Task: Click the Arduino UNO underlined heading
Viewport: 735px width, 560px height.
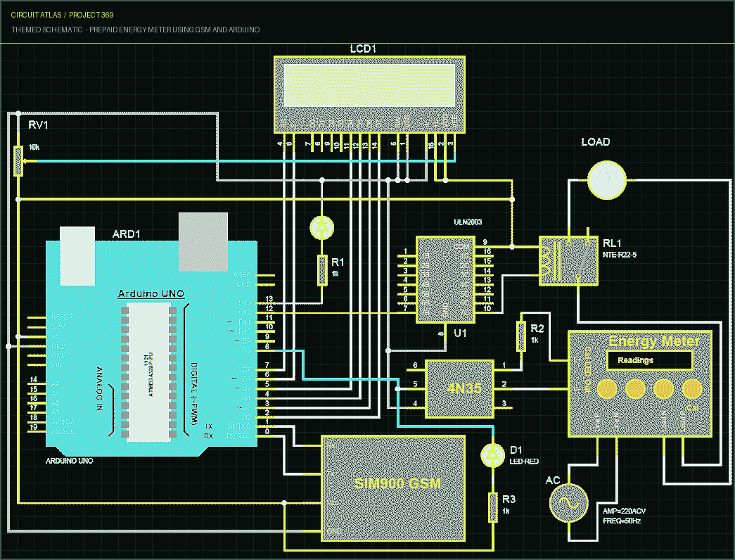Action: [151, 293]
